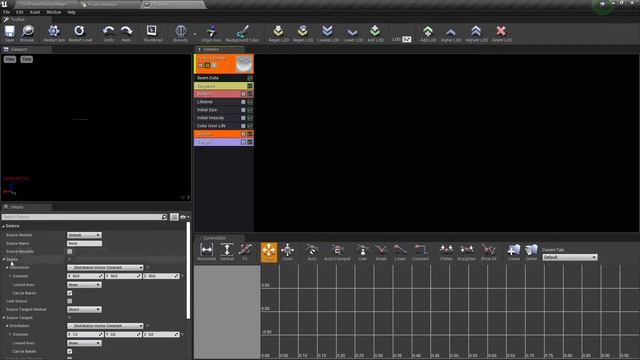Click the Fit Horizontal curve icon
Viewport: 640px width, 360px height.
click(x=206, y=252)
